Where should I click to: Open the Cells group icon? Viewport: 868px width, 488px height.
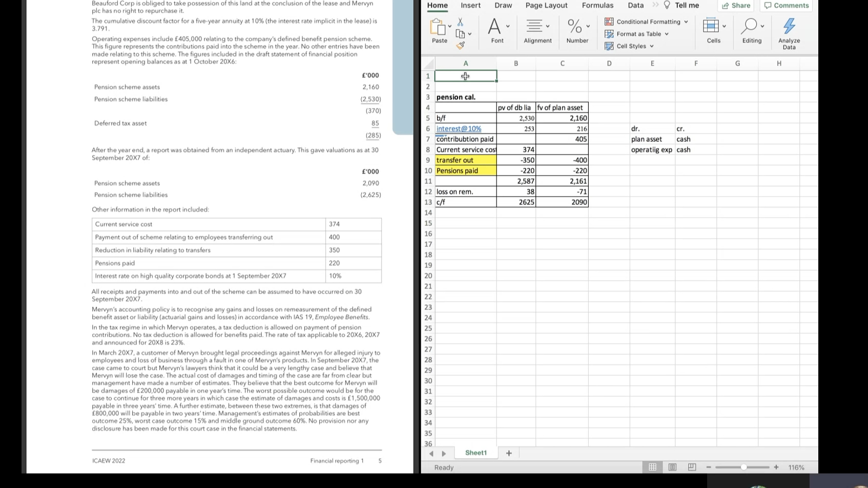click(711, 26)
